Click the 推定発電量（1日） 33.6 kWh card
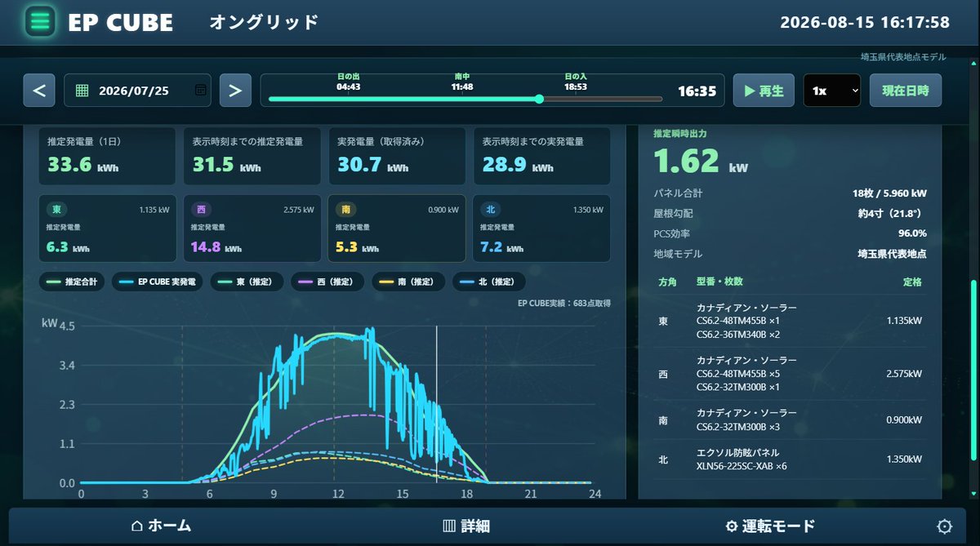Image resolution: width=980 pixels, height=546 pixels. pyautogui.click(x=107, y=155)
